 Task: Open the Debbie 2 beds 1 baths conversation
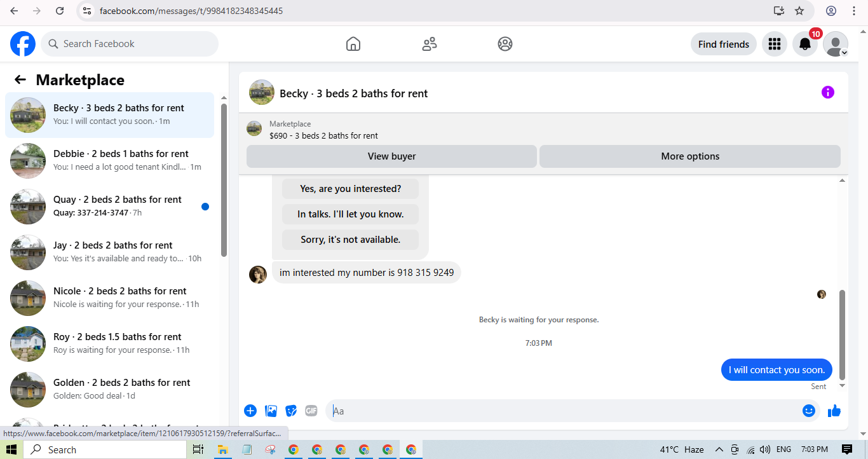coord(109,161)
